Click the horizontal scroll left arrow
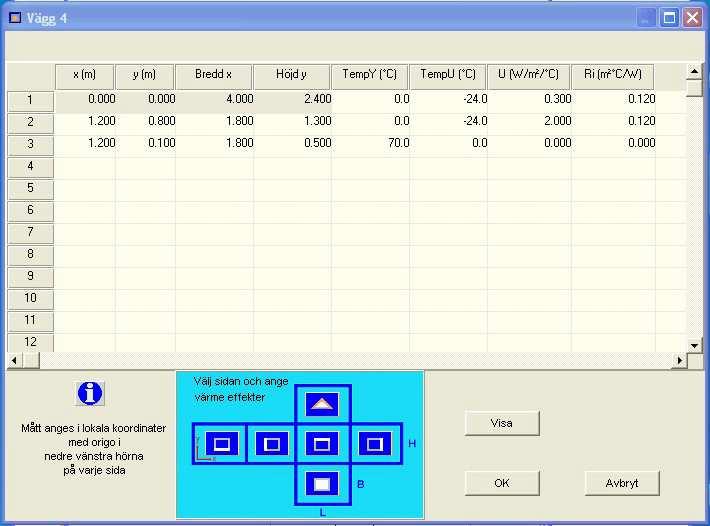Viewport: 710px width, 526px height. pos(14,361)
